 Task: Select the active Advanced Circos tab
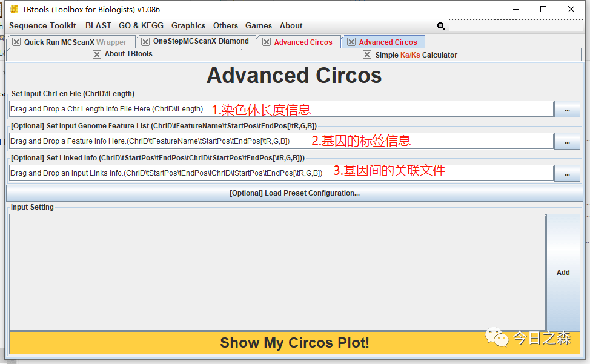[388, 42]
